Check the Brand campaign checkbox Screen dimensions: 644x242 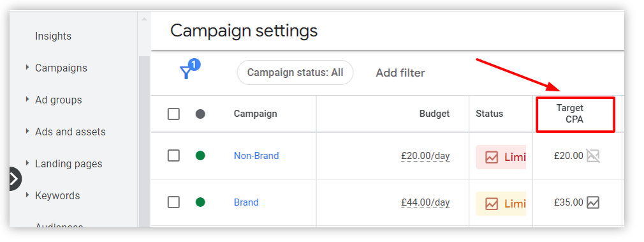173,202
